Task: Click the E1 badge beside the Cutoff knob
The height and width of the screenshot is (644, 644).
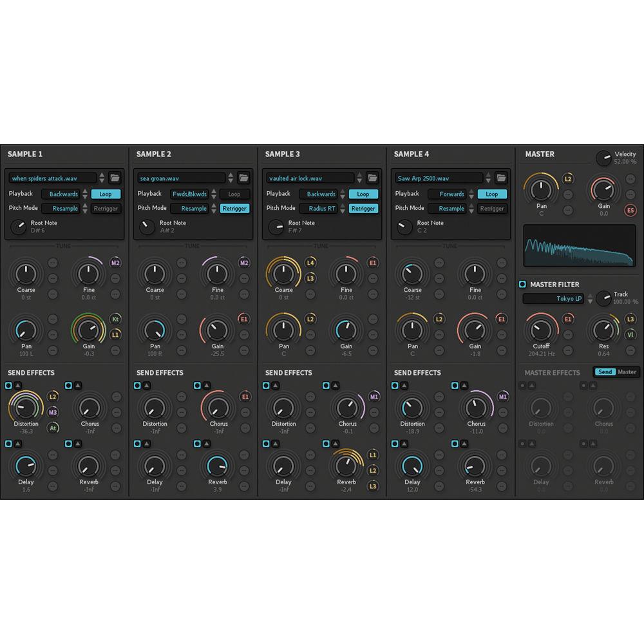Action: pos(567,318)
